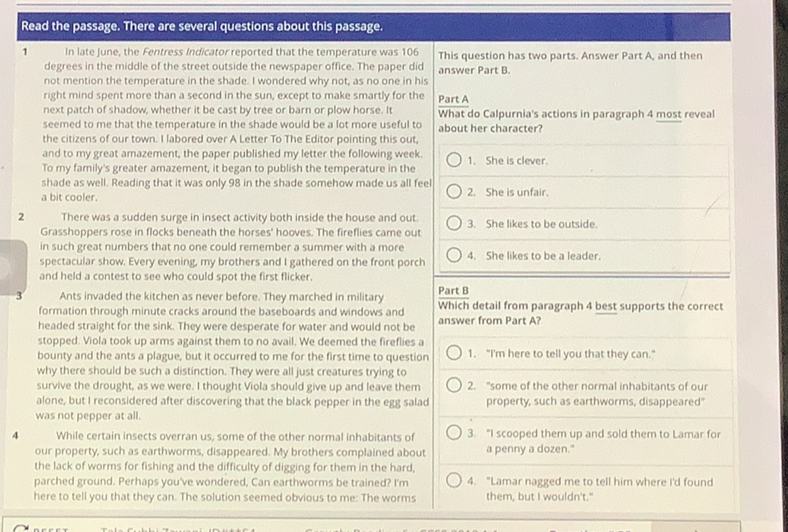Click the blue 'Read the passage' header bar
Image resolution: width=788 pixels, height=532 pixels.
pyautogui.click(x=374, y=27)
